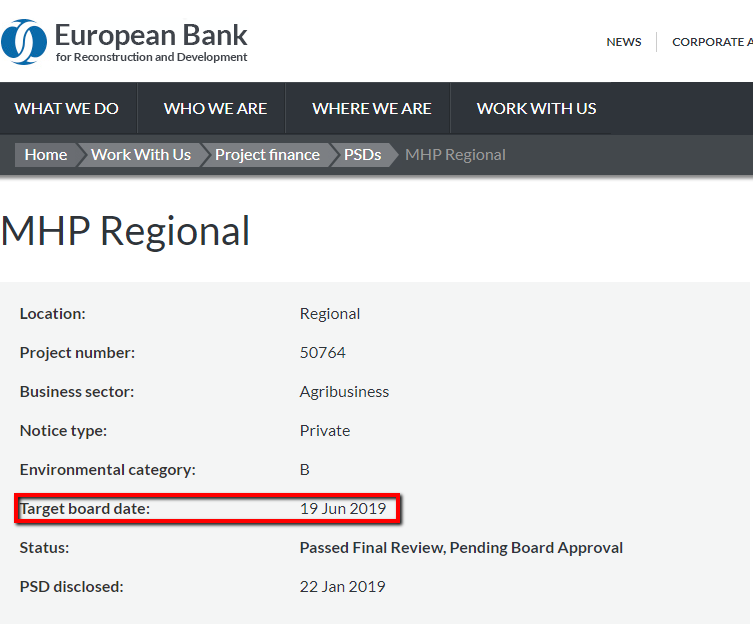
Task: Open the WORK WITH US menu
Action: tap(536, 109)
